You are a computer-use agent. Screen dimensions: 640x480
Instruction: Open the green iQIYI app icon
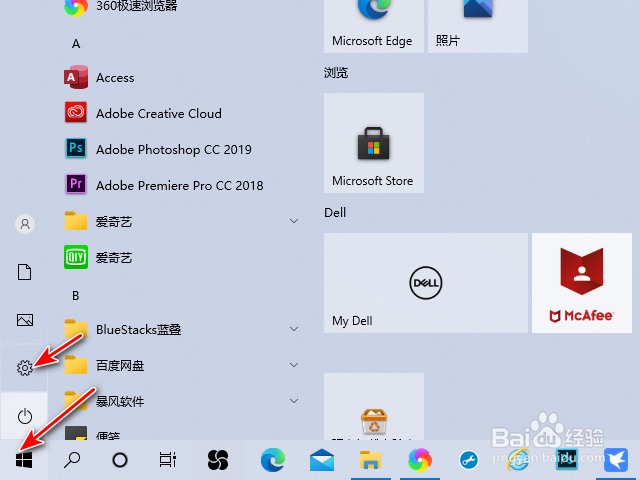76,257
